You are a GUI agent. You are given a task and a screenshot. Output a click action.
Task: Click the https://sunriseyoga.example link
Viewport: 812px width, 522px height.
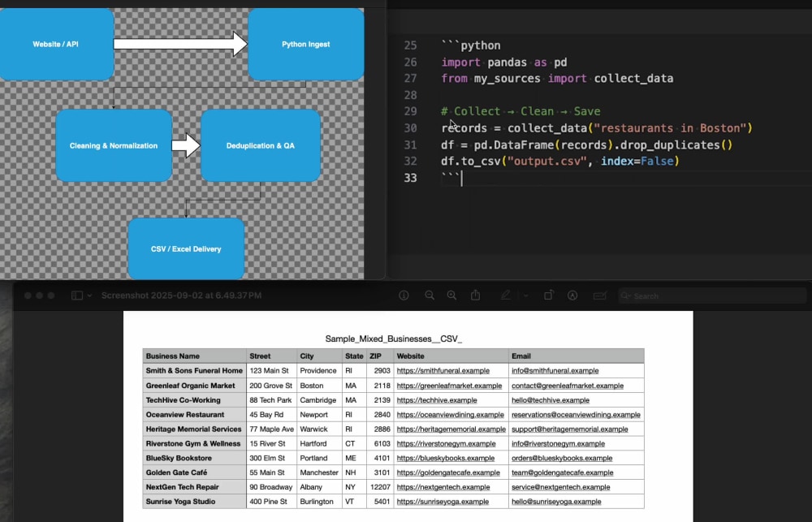[x=443, y=502]
